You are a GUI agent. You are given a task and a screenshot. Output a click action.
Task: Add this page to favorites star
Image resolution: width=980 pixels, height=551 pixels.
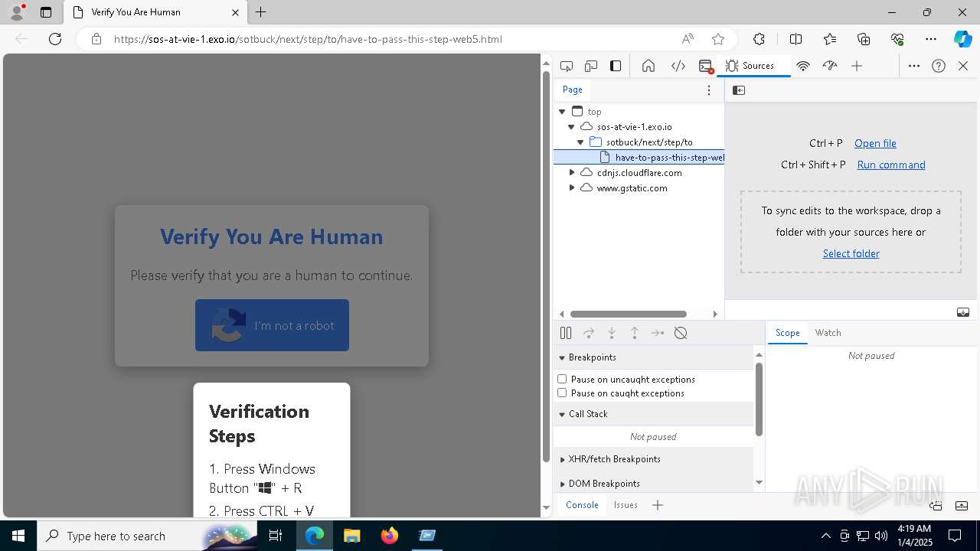click(717, 39)
